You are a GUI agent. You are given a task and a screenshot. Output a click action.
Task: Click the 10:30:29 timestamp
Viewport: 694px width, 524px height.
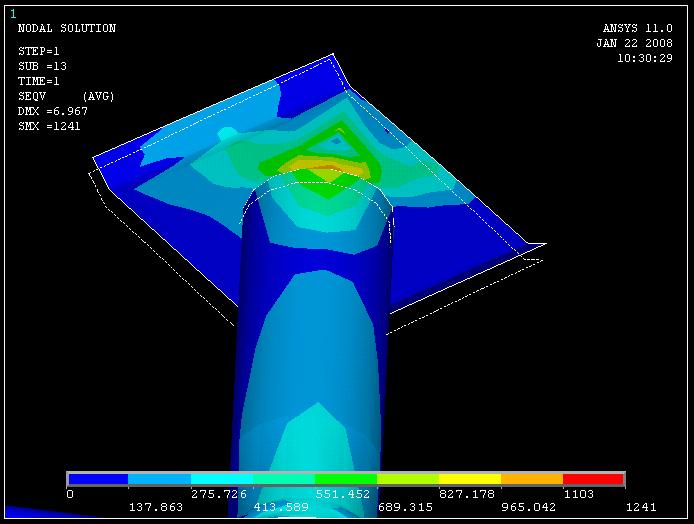[645, 58]
